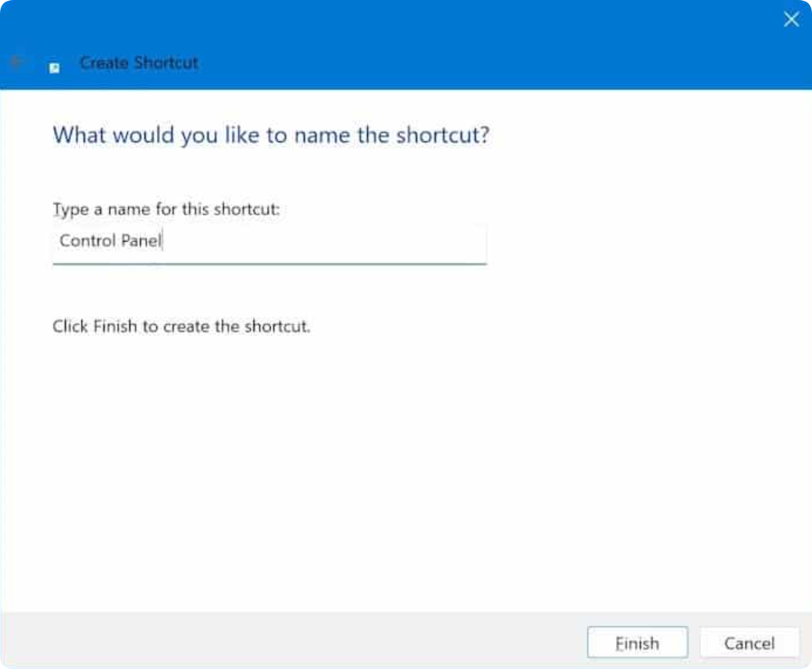
Task: Click the 'Create Shortcut' window title text
Action: pos(139,63)
